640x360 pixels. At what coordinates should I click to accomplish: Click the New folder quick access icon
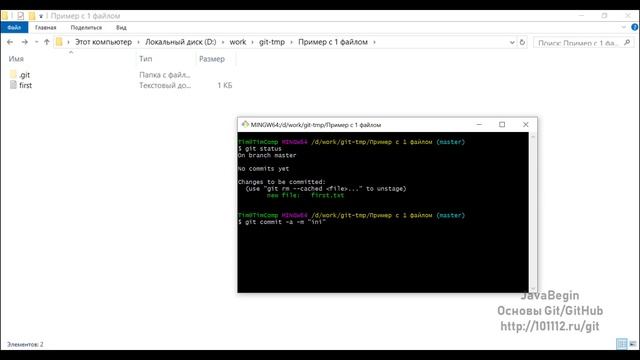(32, 16)
